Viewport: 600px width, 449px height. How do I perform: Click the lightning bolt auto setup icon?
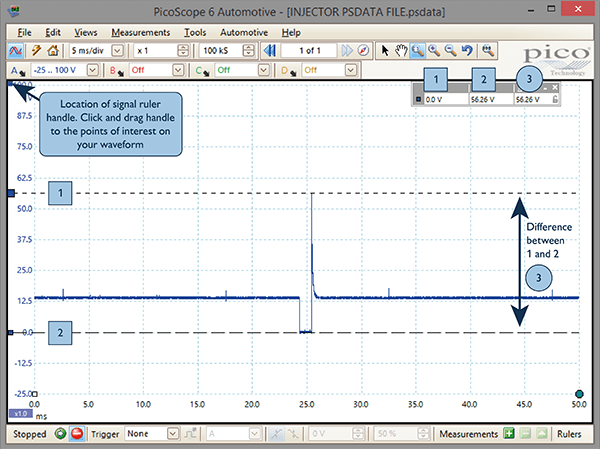coord(36,51)
